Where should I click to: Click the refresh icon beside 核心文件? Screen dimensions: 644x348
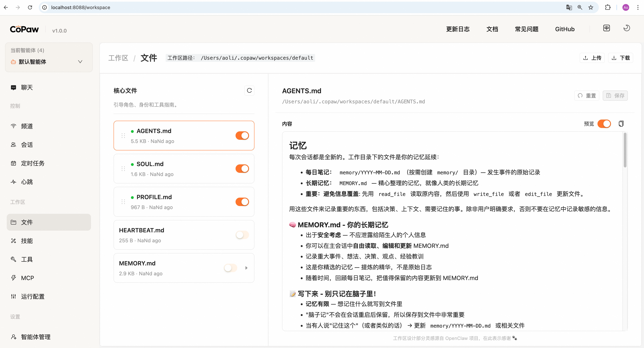click(249, 91)
